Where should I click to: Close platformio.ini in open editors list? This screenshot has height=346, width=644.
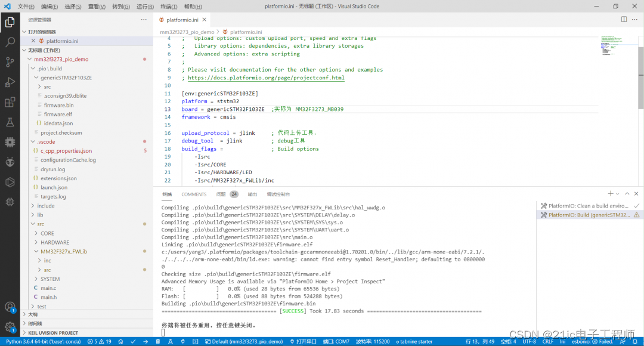(33, 41)
